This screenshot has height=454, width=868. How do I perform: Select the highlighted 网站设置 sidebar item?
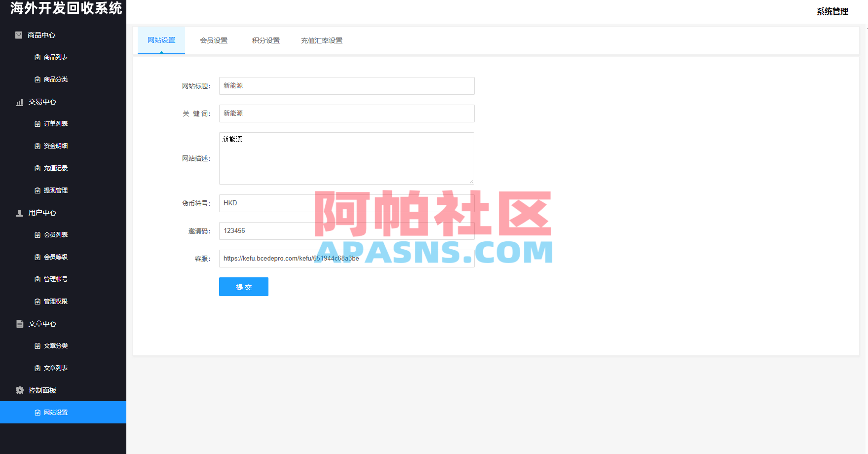click(x=63, y=413)
